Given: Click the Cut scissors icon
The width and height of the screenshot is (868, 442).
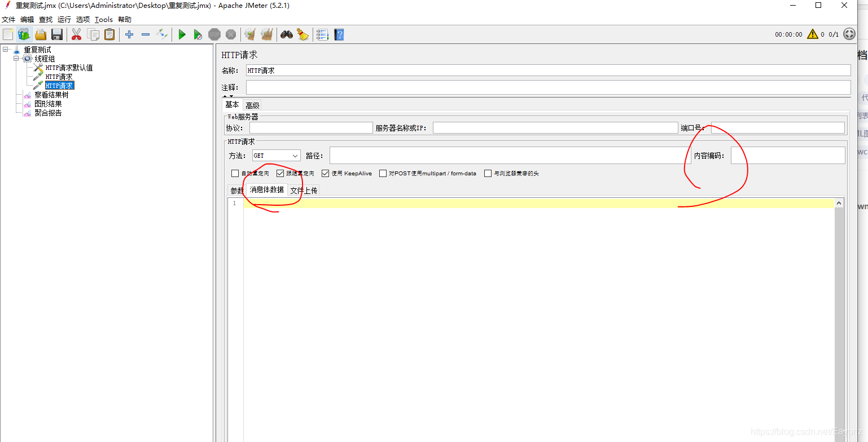Looking at the screenshot, I should coord(77,34).
